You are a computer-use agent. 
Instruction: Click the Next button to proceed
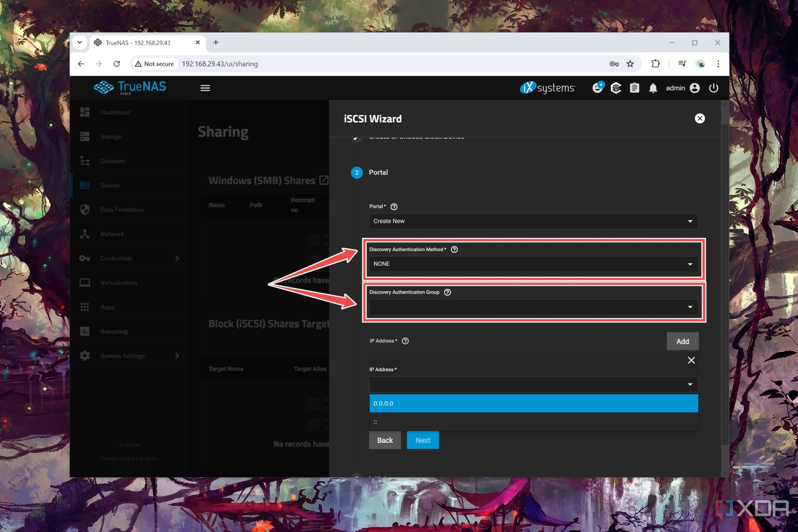tap(422, 439)
